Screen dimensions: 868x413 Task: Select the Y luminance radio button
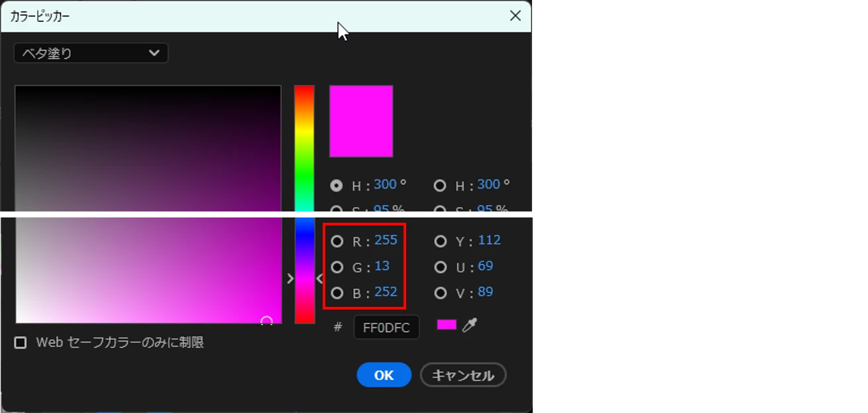point(440,241)
